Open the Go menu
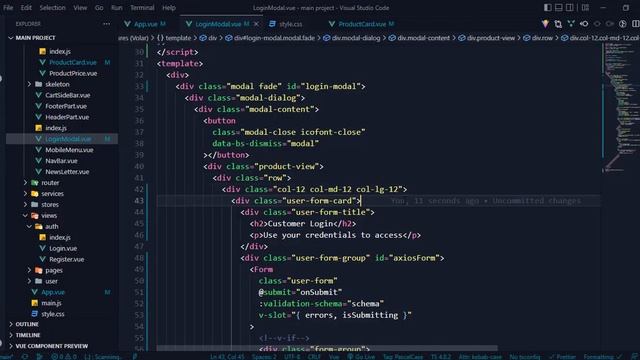Image resolution: width=640 pixels, height=360 pixels. coord(99,7)
